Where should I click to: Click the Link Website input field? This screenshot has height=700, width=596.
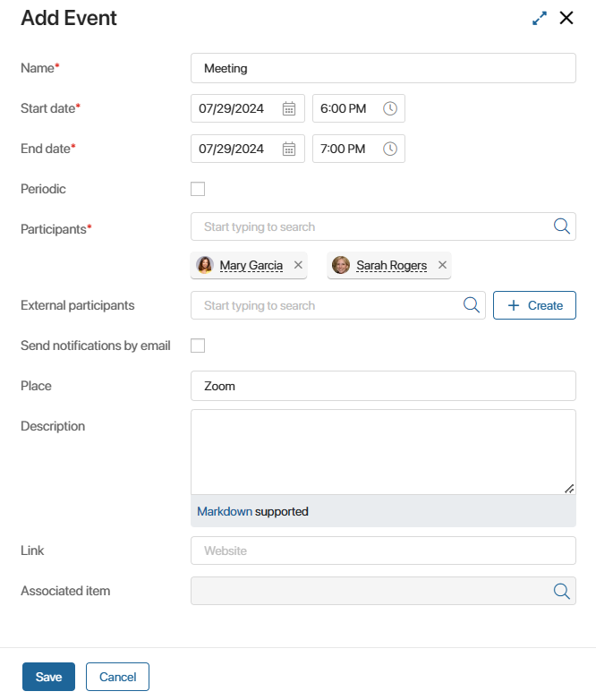click(383, 551)
